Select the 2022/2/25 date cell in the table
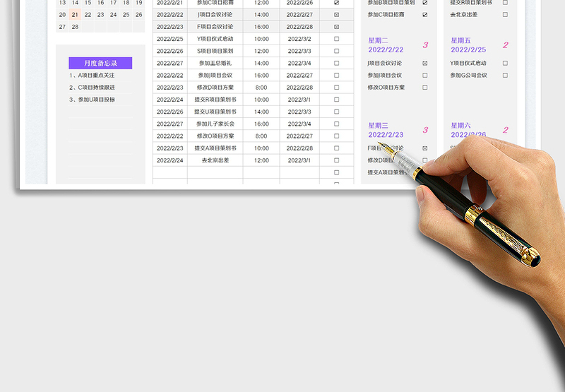Image resolution: width=565 pixels, height=392 pixels. point(170,39)
